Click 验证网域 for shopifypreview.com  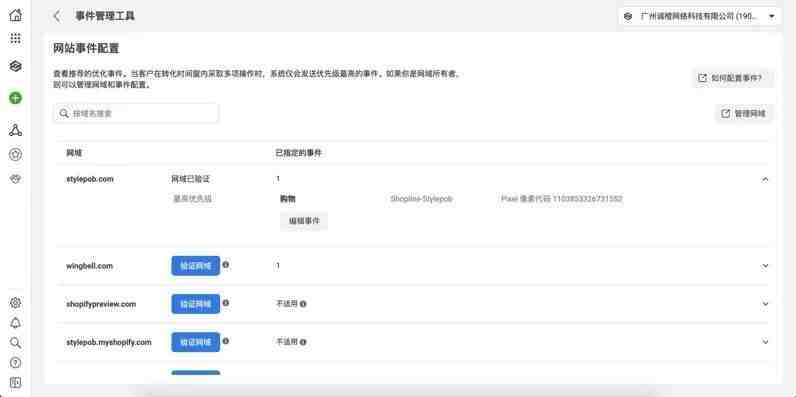[195, 304]
